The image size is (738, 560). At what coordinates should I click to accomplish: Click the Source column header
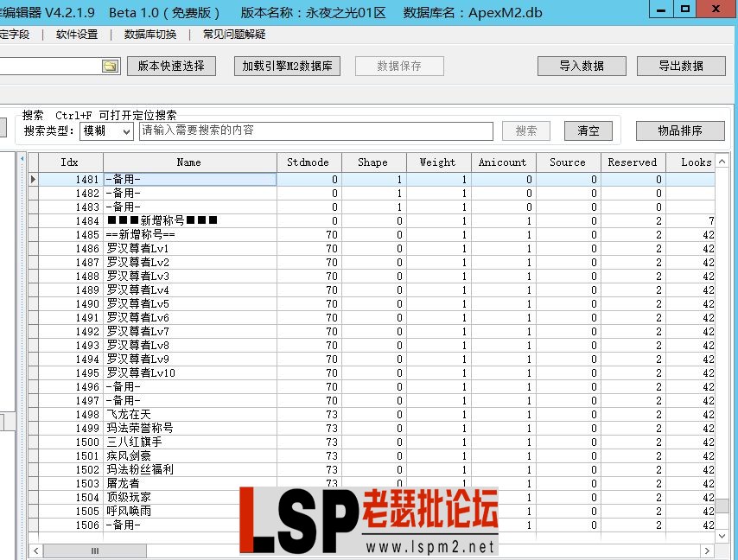[x=568, y=162]
